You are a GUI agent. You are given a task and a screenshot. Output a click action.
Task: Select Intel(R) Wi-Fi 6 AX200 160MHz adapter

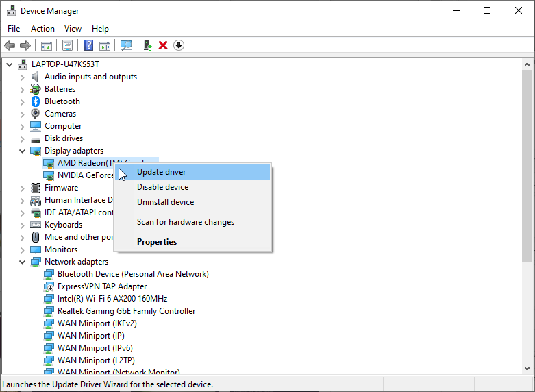click(112, 299)
